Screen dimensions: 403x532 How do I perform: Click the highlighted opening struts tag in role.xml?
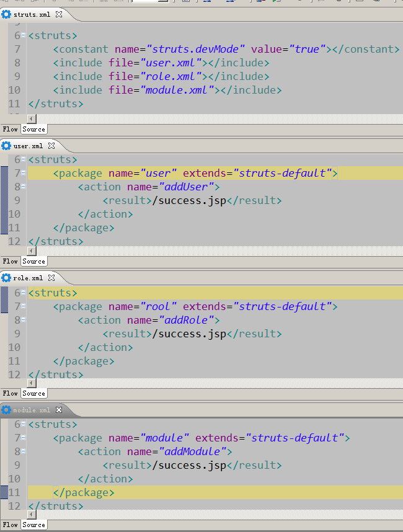[53, 293]
